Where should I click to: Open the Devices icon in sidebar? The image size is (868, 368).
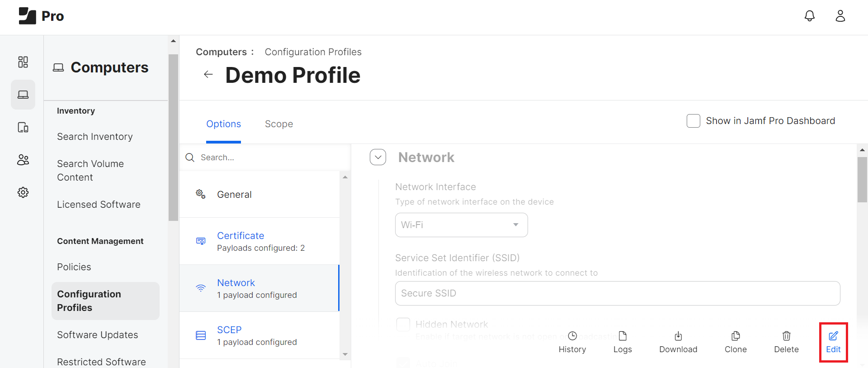[23, 127]
